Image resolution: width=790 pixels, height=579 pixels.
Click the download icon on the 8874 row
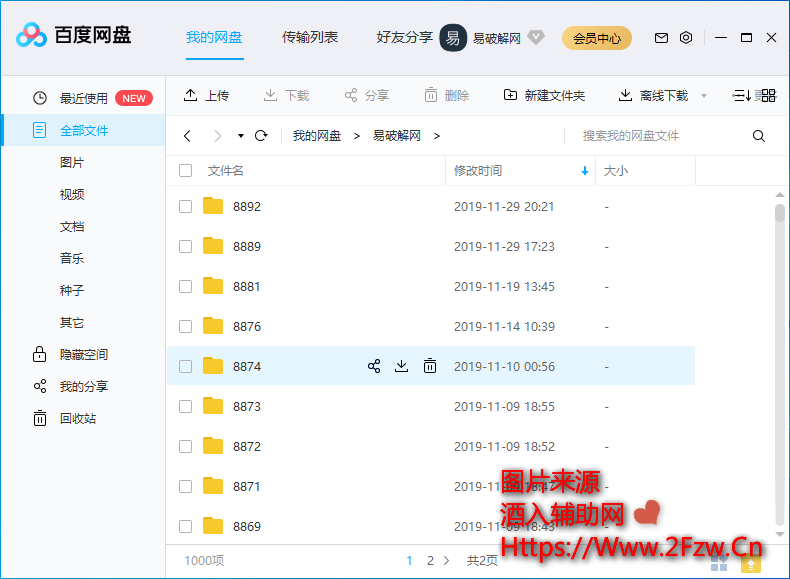click(401, 366)
